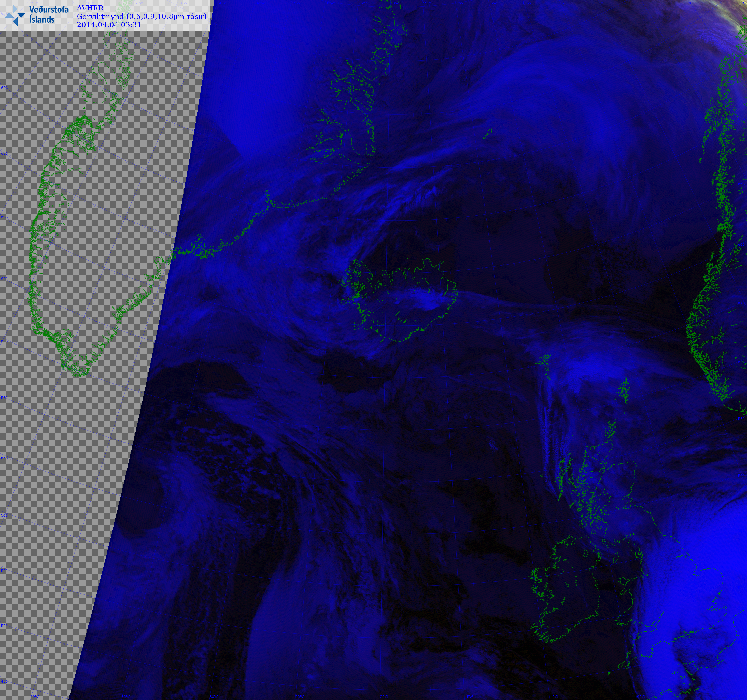
Task: Click the Gervilitmynd channel description text
Action: tap(142, 17)
